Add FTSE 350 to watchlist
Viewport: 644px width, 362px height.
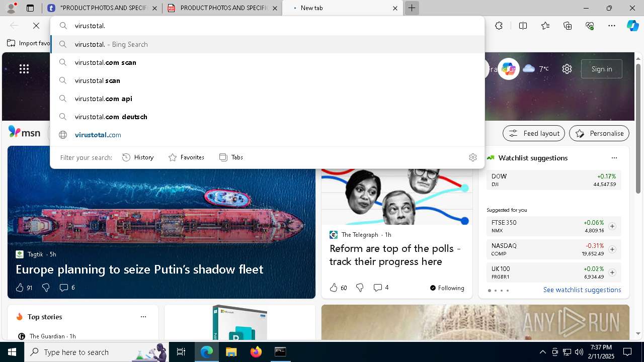coord(612,226)
